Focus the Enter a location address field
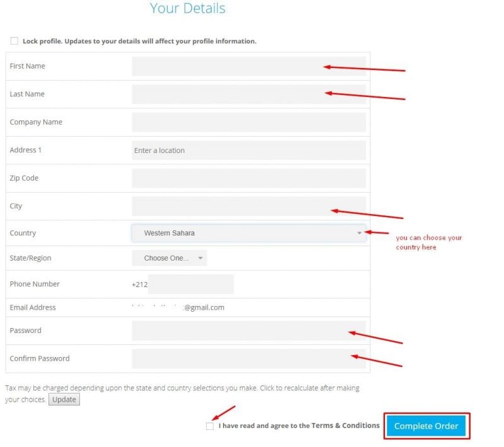The height and width of the screenshot is (447, 504). click(249, 150)
